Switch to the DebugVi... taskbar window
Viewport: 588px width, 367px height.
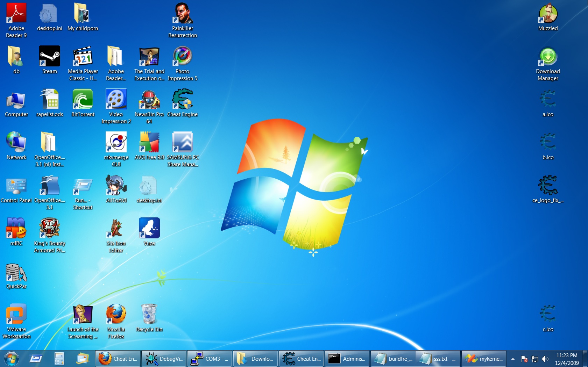click(x=164, y=359)
